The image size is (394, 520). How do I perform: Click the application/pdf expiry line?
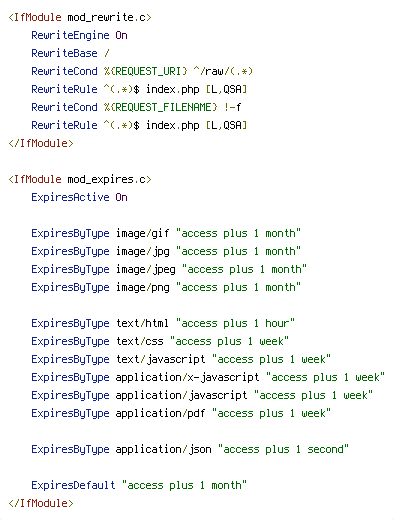(181, 413)
